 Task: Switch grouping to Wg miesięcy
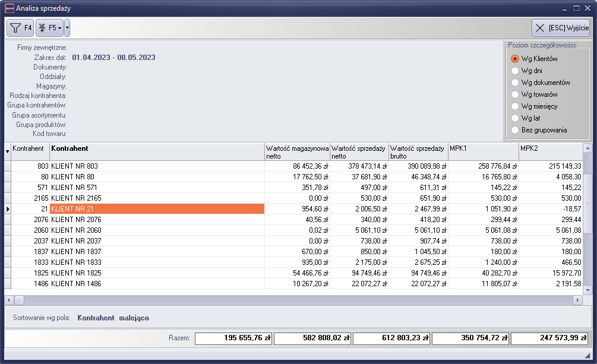tap(515, 106)
